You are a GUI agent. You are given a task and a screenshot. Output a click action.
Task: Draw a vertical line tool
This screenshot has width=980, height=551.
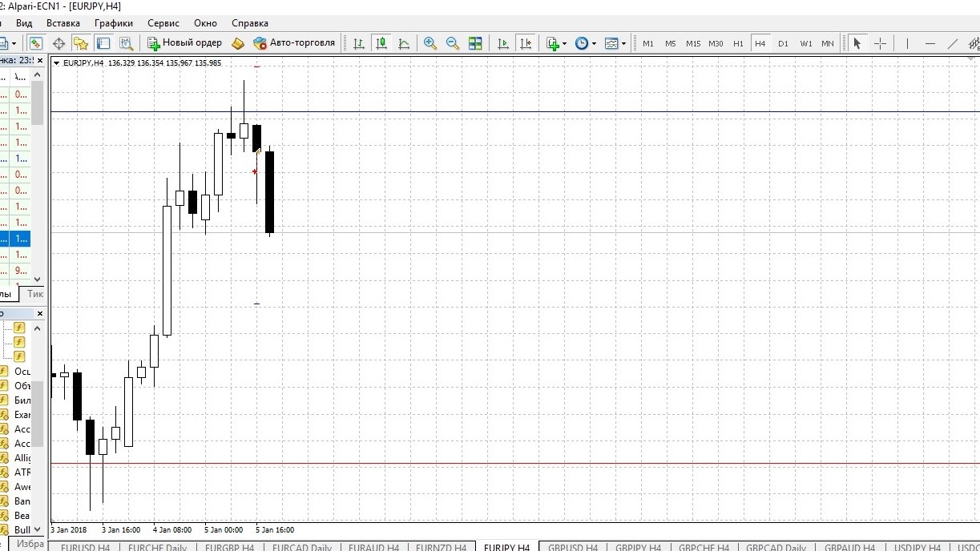pyautogui.click(x=908, y=43)
